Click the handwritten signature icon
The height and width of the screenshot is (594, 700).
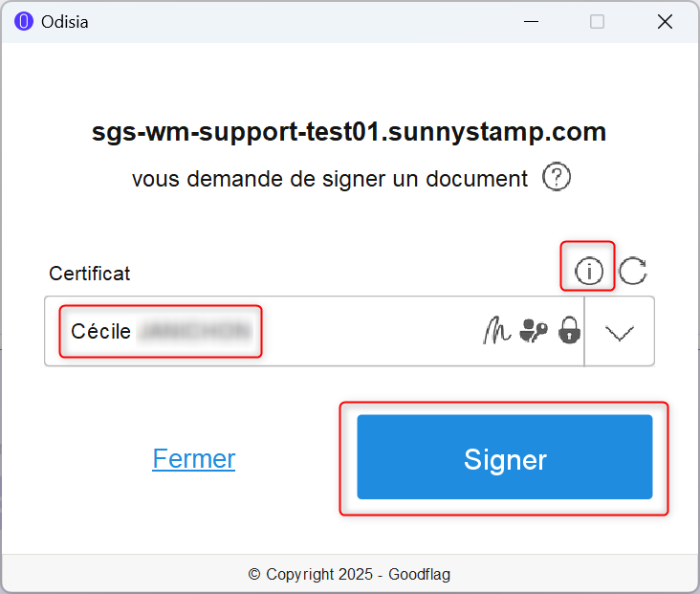tap(496, 331)
